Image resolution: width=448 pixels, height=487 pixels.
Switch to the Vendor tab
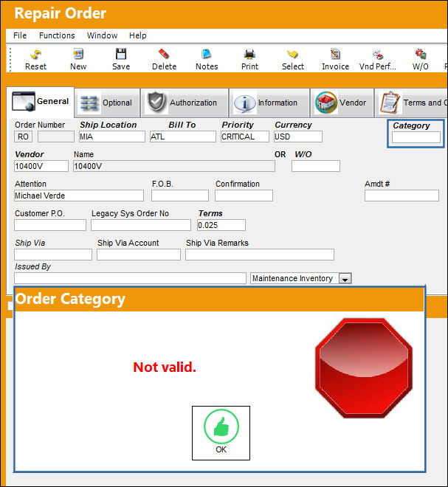[x=342, y=103]
